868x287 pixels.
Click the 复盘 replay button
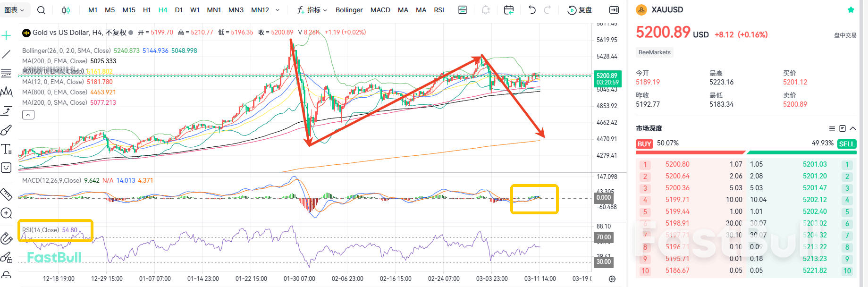coord(580,10)
